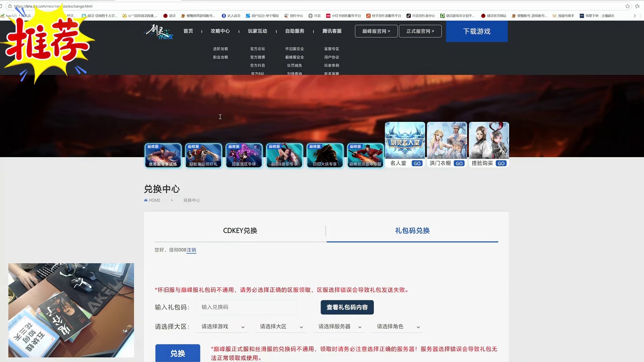Click the 剑灵怀旧服 logo
This screenshot has height=362, width=644.
coord(159,31)
